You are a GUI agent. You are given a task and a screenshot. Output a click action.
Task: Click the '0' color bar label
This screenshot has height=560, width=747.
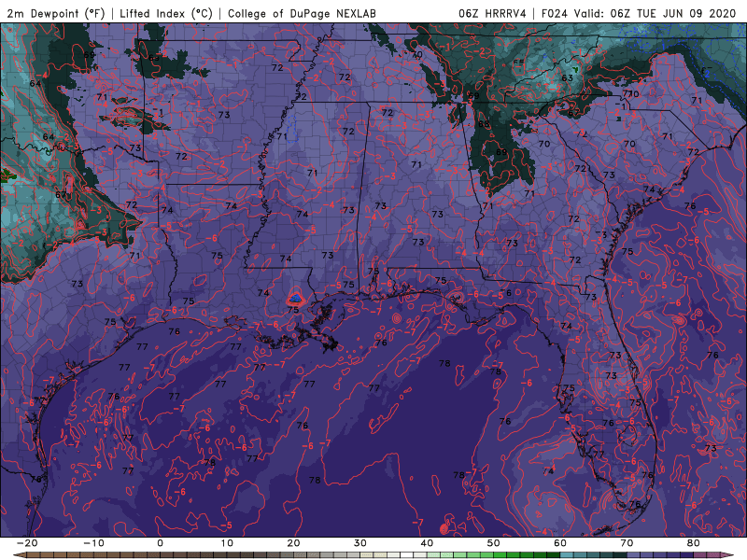(x=160, y=543)
